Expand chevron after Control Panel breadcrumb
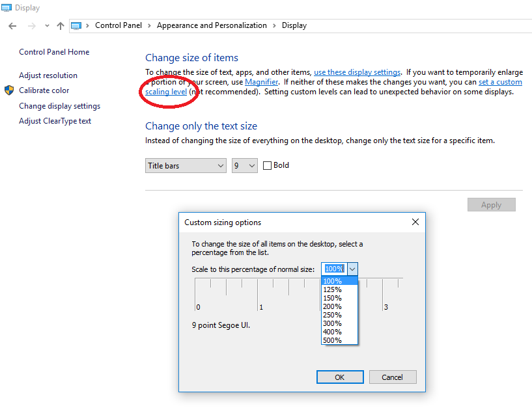Viewport: 532px width, 417px height. [149, 26]
